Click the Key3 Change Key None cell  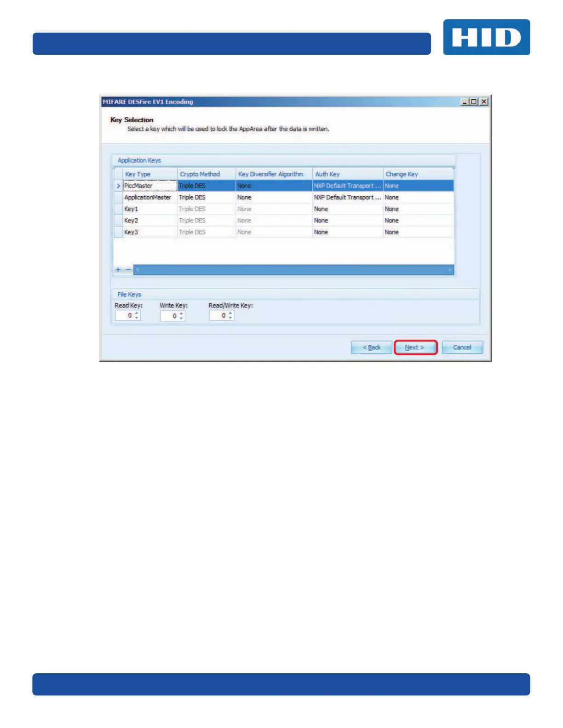418,232
